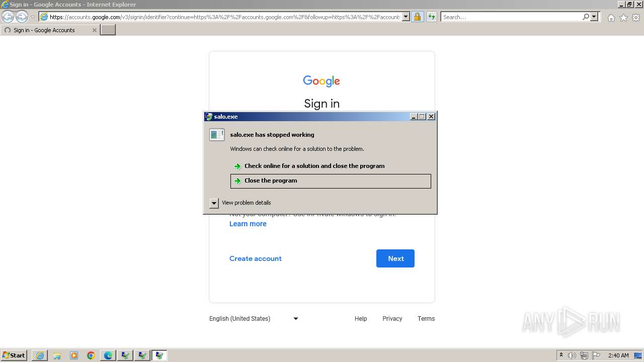Click Close the program option

331,181
